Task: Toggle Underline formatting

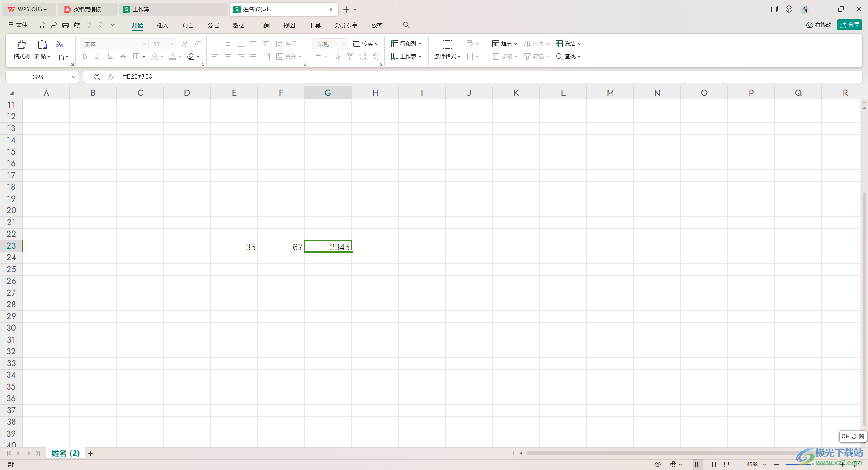Action: click(110, 56)
